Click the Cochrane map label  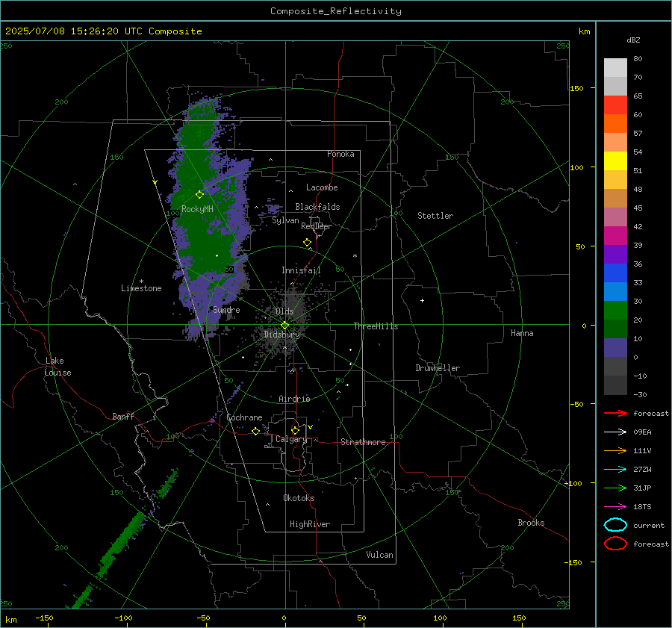pos(244,417)
